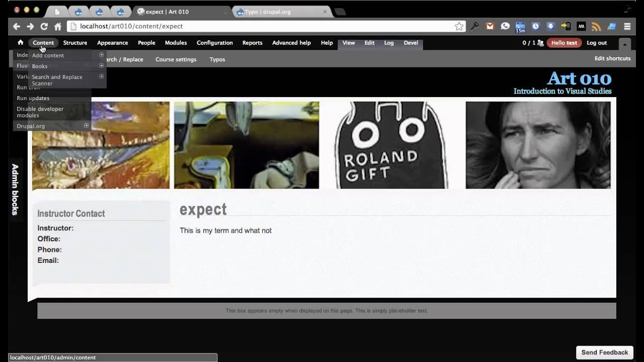The image size is (644, 362).
Task: Open the Course settings shortcut
Action: click(x=176, y=59)
